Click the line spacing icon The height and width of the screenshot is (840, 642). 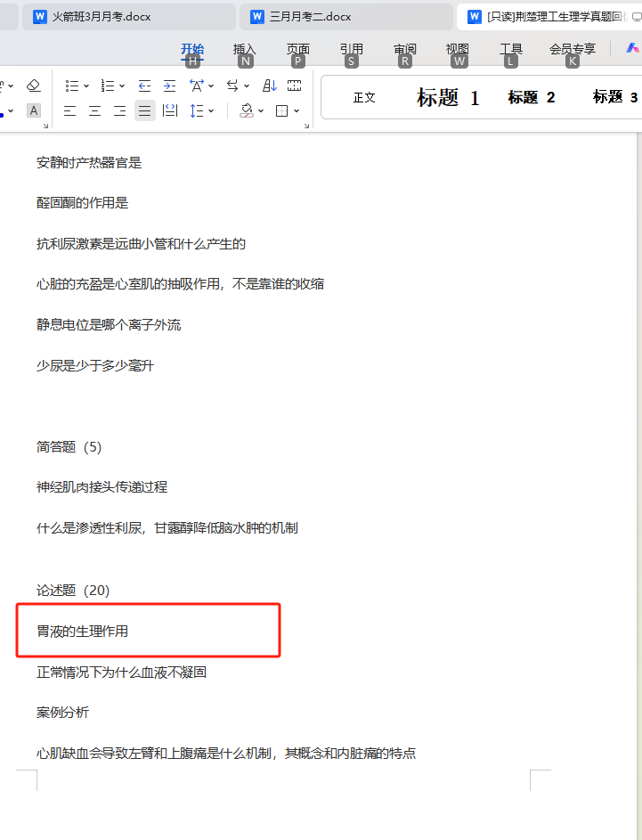point(197,110)
